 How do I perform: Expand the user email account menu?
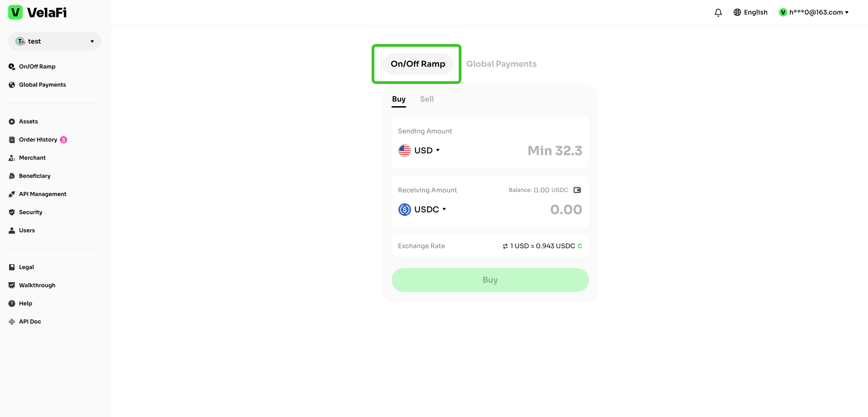click(814, 12)
